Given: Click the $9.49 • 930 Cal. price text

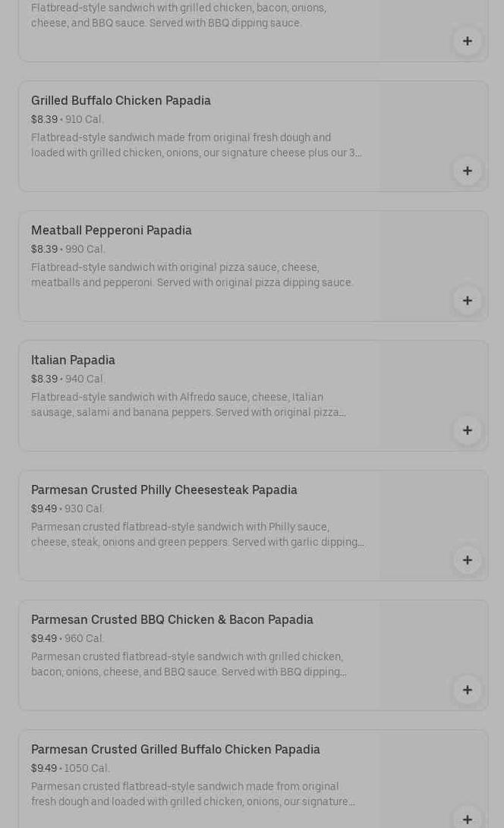Looking at the screenshot, I should [68, 508].
